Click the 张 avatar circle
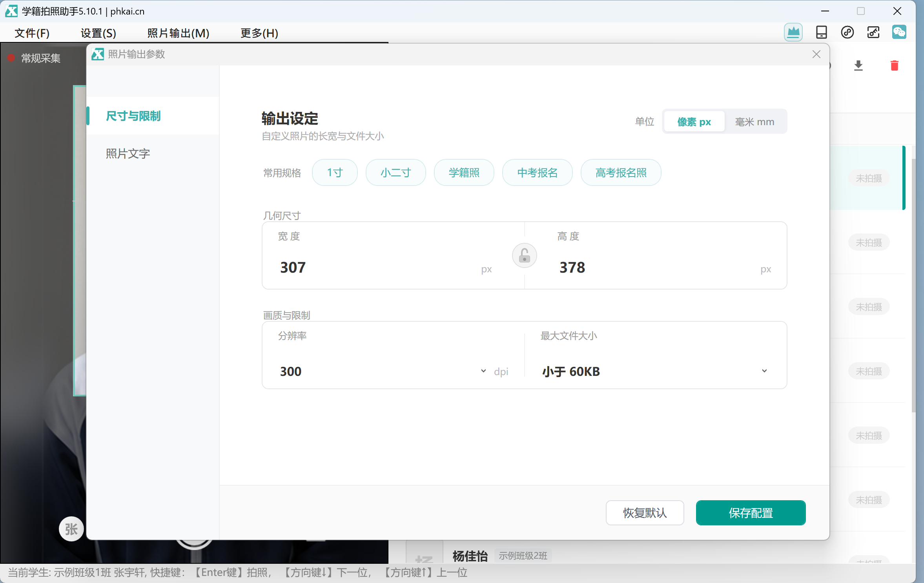924x583 pixels. click(71, 529)
